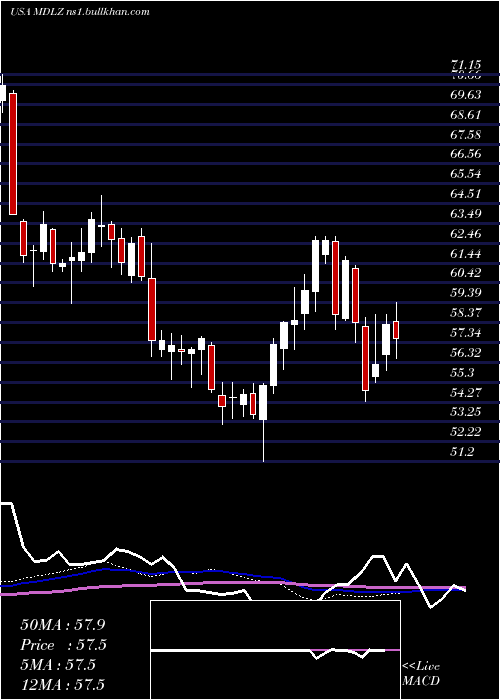Screen dimensions: 500x700
Task: Click the 52.22 price axis label
Action: click(466, 431)
